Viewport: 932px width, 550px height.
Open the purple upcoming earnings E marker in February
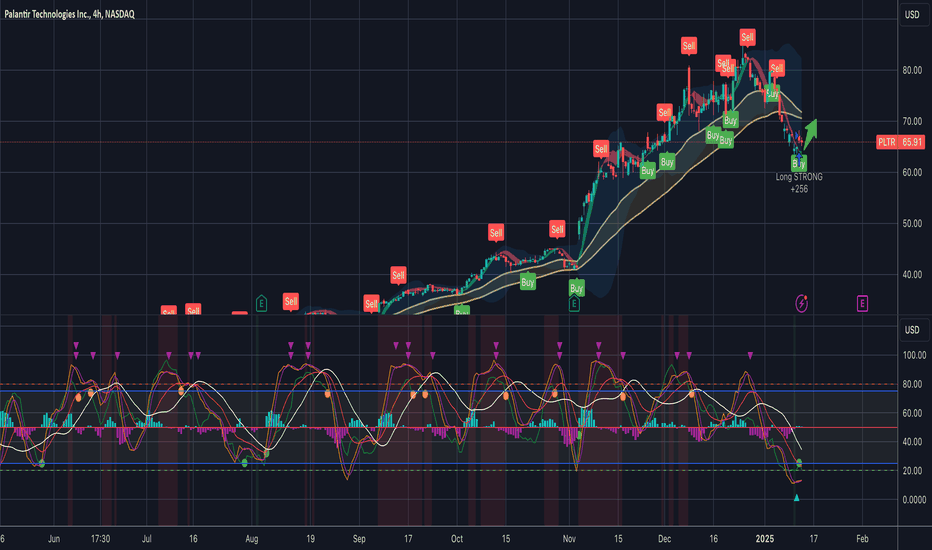(x=862, y=304)
